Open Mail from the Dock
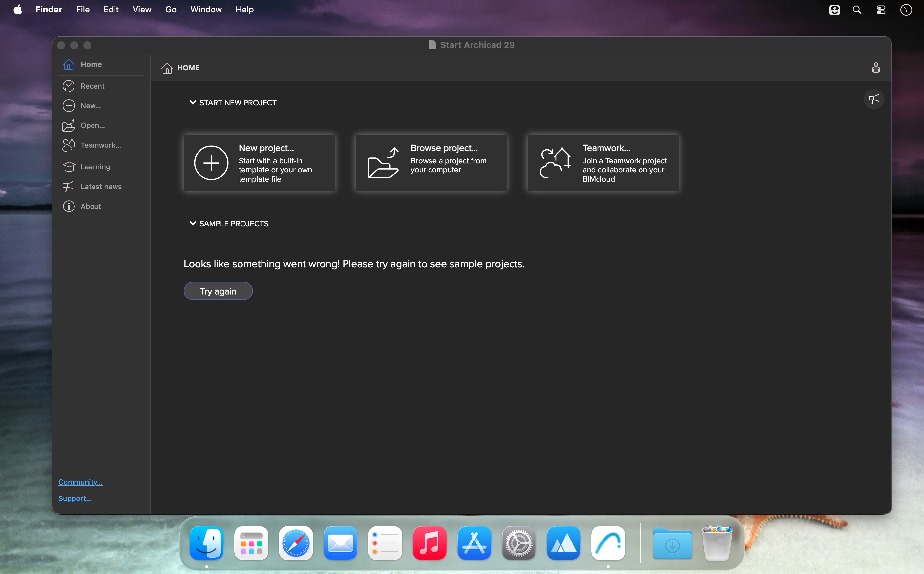 click(x=341, y=543)
